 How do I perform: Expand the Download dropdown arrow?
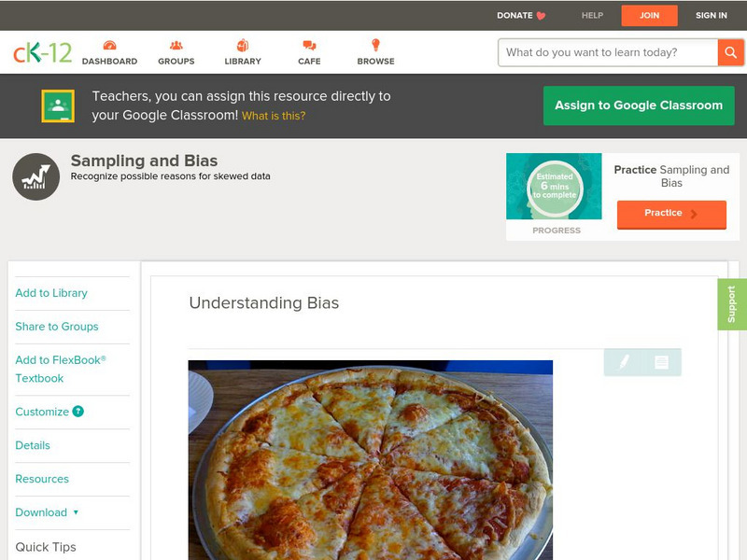click(76, 512)
